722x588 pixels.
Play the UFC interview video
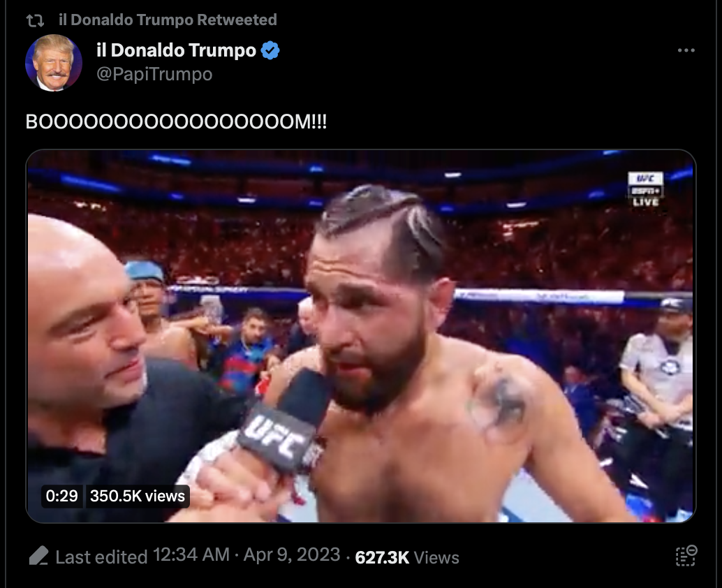(x=361, y=336)
